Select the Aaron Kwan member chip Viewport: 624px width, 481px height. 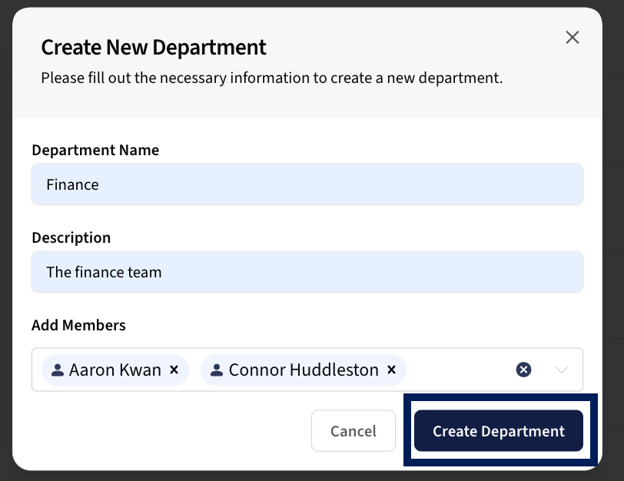coord(115,370)
